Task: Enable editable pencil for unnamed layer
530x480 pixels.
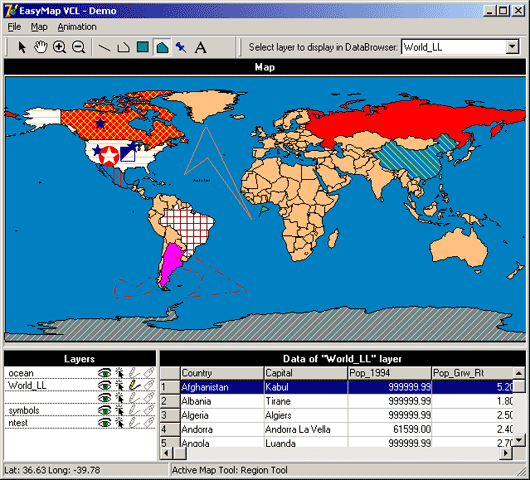Action: pyautogui.click(x=134, y=398)
